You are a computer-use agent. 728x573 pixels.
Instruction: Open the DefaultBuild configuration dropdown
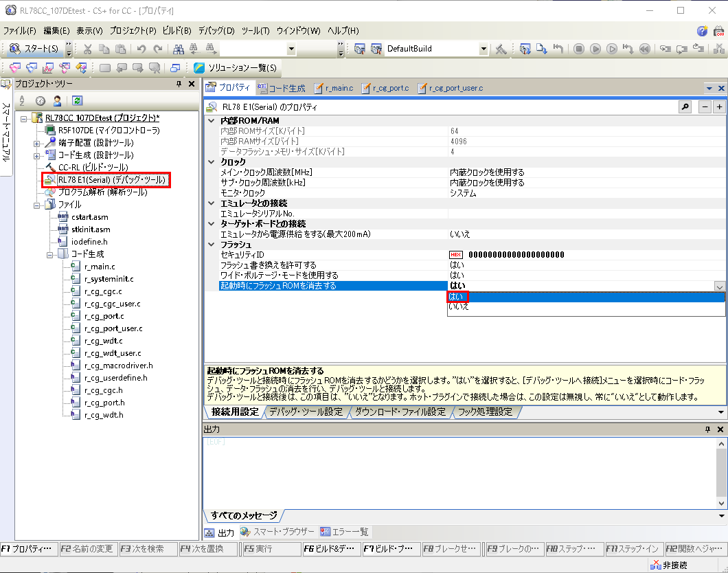click(x=484, y=49)
